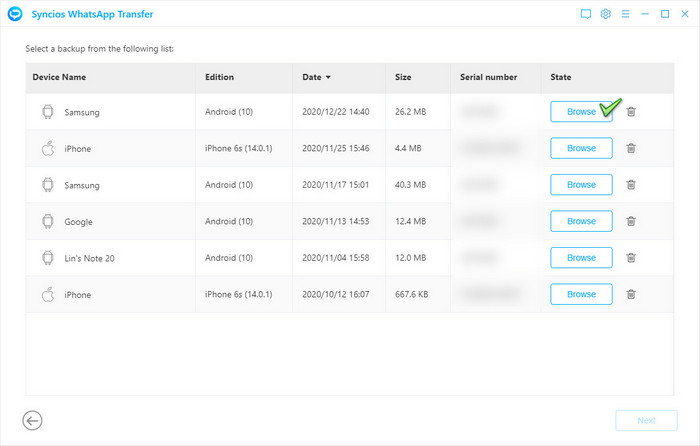Screen dimensions: 700x446
Task: Click the date 2020/11/25 15:46
Action: click(336, 148)
